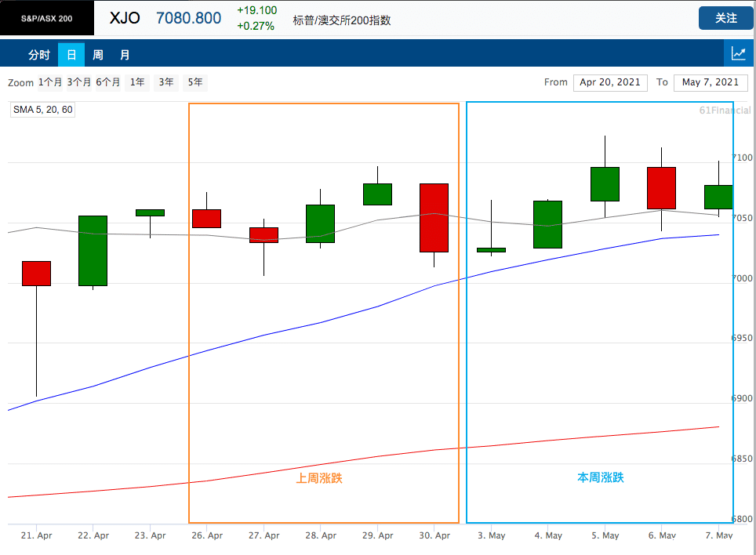Set zoom range to 3年
Screen dimensions: 756x555
[x=166, y=82]
